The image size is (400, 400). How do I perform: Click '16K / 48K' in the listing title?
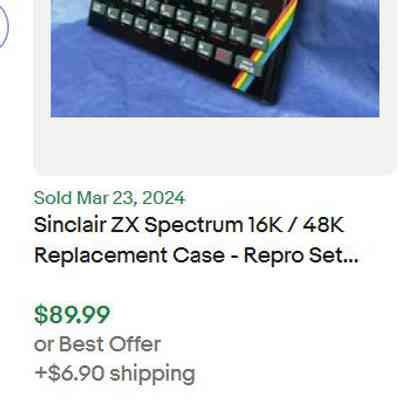click(x=296, y=225)
